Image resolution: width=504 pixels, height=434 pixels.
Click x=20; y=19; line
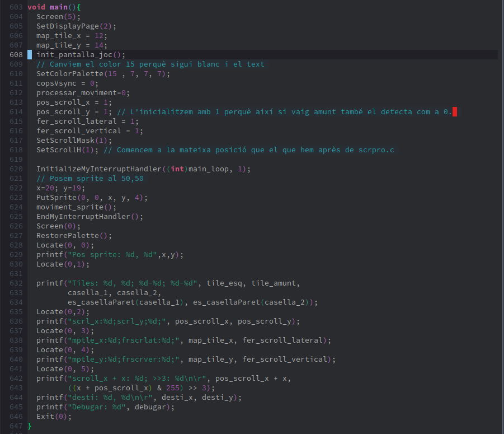(x=61, y=188)
